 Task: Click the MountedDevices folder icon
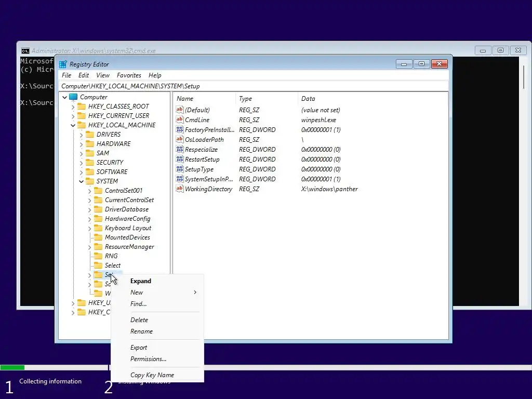click(x=98, y=237)
